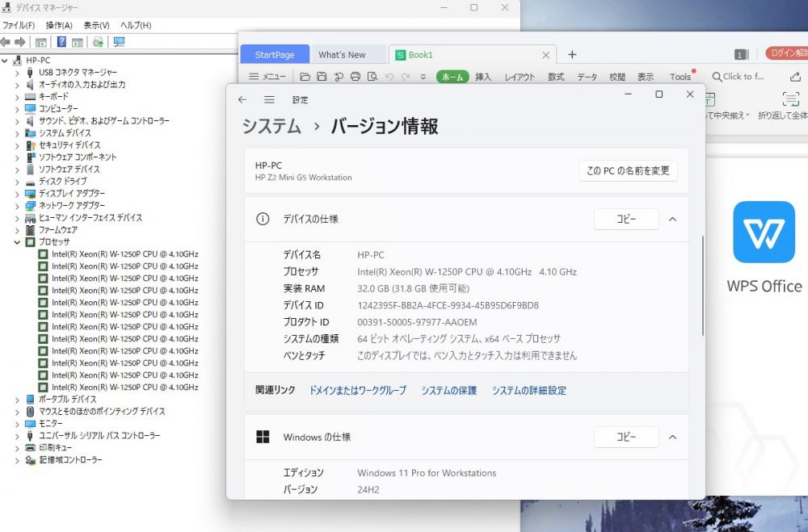Click the この PC の名前を変更 button
The height and width of the screenshot is (532, 808).
pos(628,170)
